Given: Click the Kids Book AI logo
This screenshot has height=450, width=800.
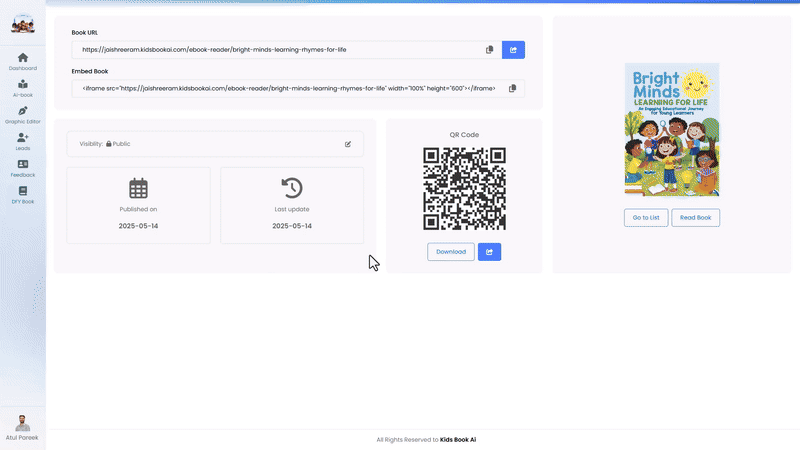Looking at the screenshot, I should point(23,24).
